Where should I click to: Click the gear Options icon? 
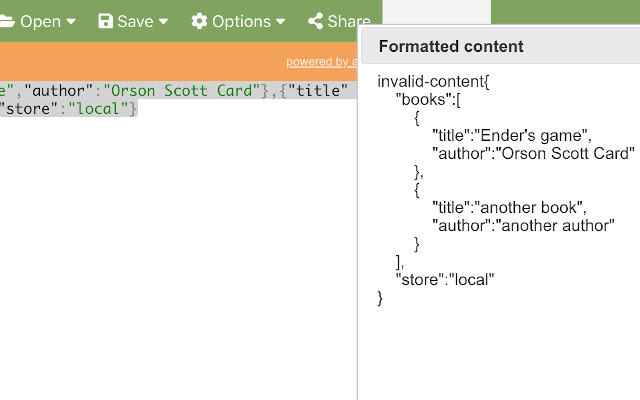[x=199, y=21]
